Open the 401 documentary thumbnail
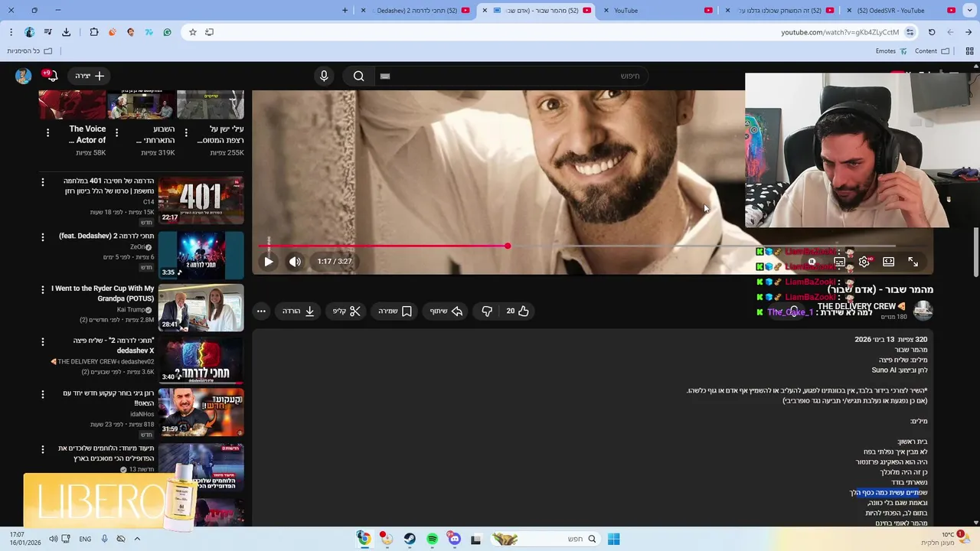Screen dimensions: 980x551 (201, 201)
